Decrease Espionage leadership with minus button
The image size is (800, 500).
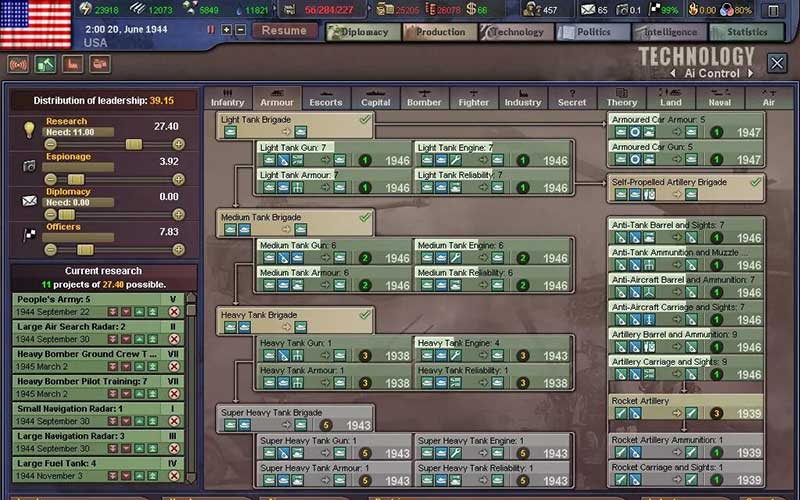[x=51, y=178]
